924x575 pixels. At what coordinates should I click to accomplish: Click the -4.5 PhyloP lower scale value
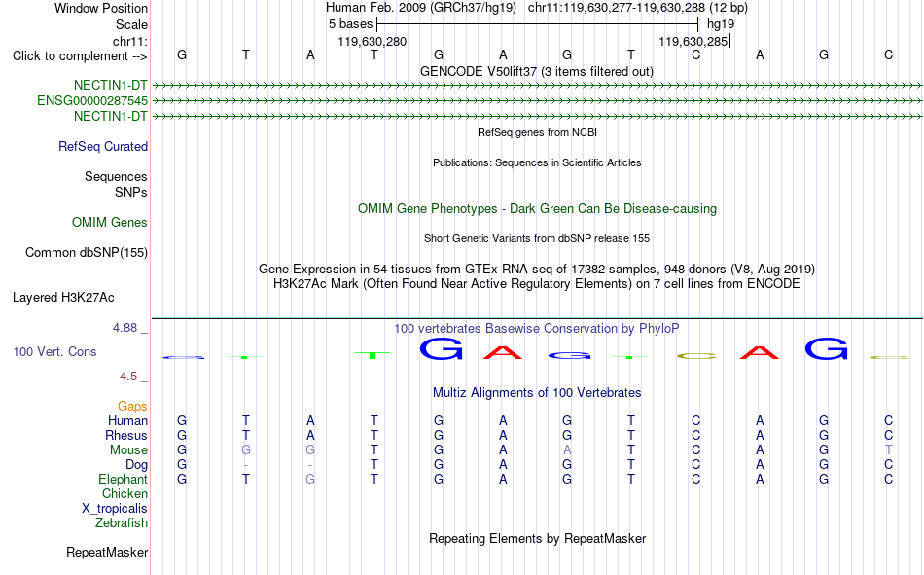tap(126, 377)
